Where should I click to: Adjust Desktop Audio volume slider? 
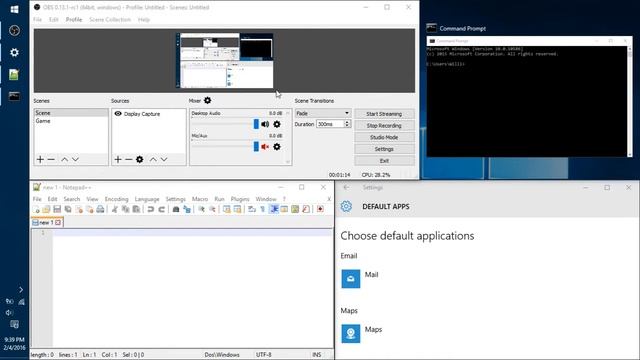point(225,124)
